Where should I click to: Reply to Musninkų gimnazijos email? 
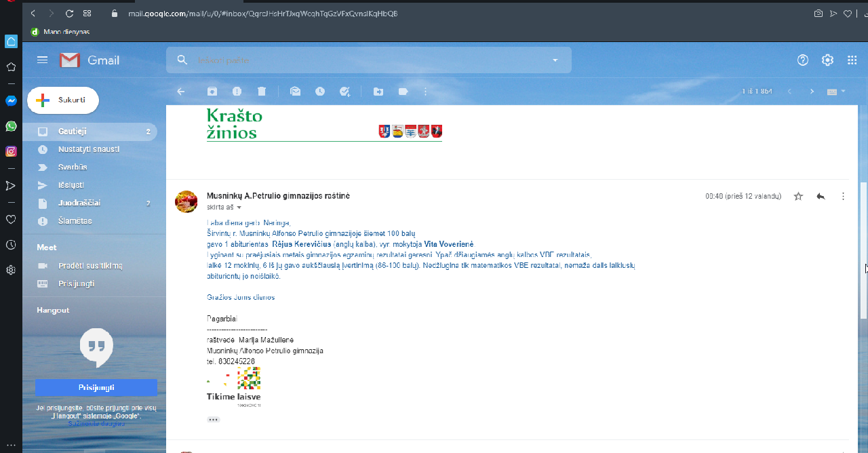pyautogui.click(x=821, y=196)
